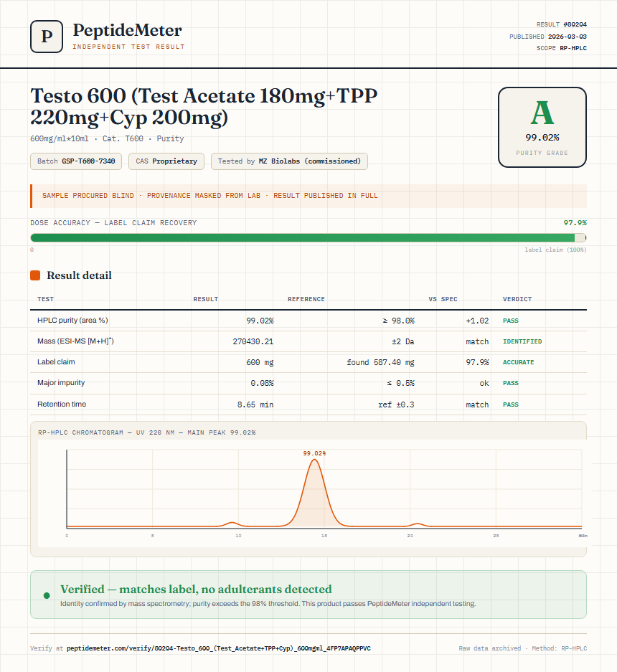Click the Verified matches label heading
Viewport: 617px width, 672px height.
196,590
